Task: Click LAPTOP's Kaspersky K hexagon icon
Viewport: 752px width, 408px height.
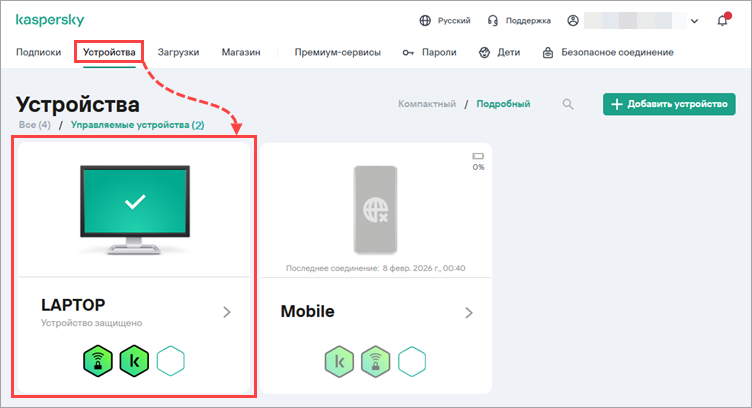Action: click(x=134, y=361)
